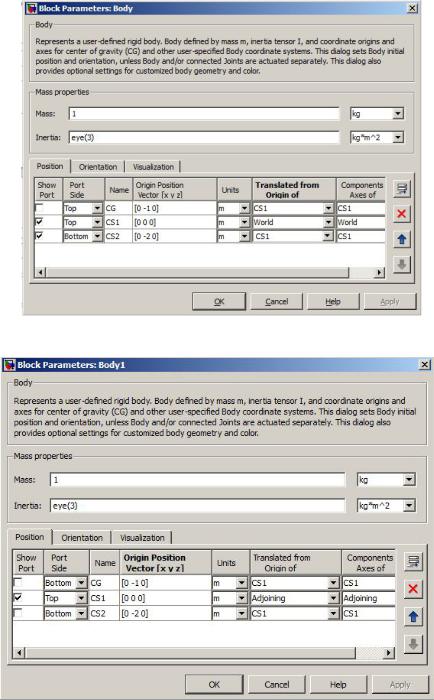
Task: Open the Mass units kg dropdown in Body dialog
Action: pyautogui.click(x=398, y=114)
